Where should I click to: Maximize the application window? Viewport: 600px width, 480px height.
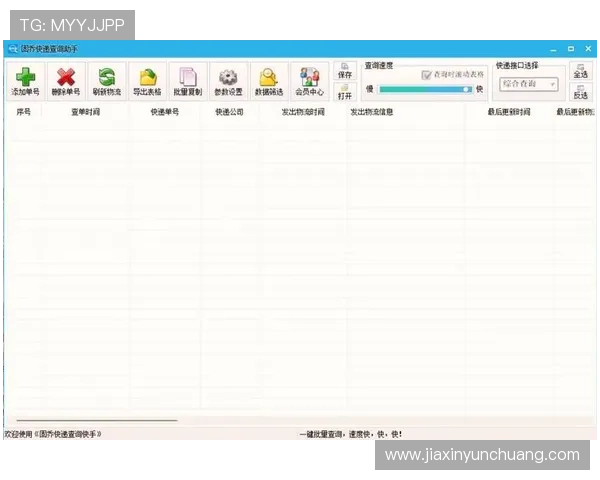[571, 49]
